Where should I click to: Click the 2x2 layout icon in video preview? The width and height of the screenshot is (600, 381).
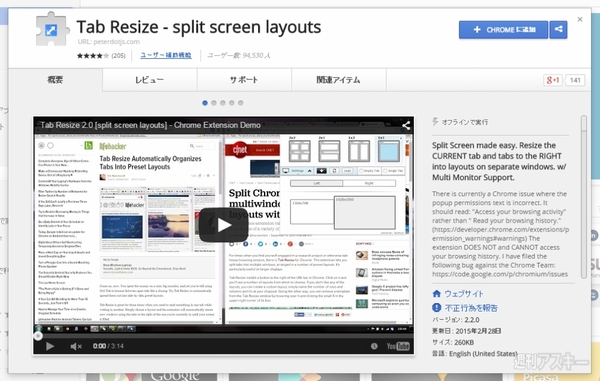[x=299, y=151]
